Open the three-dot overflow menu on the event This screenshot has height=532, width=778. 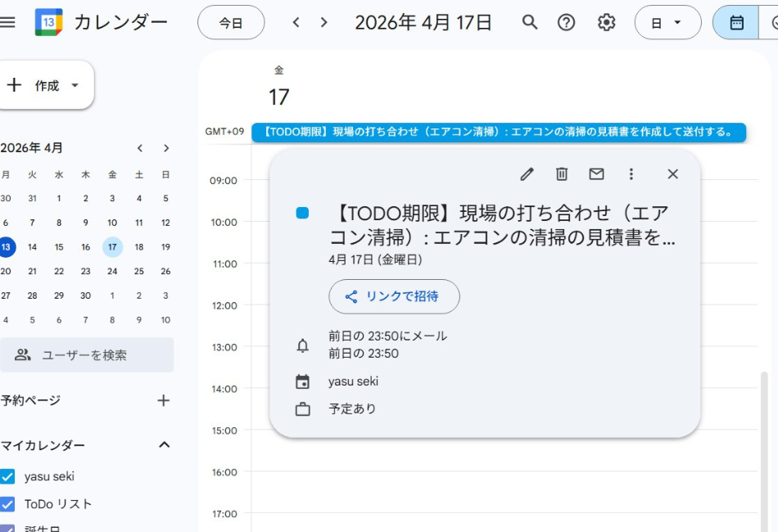click(x=631, y=174)
